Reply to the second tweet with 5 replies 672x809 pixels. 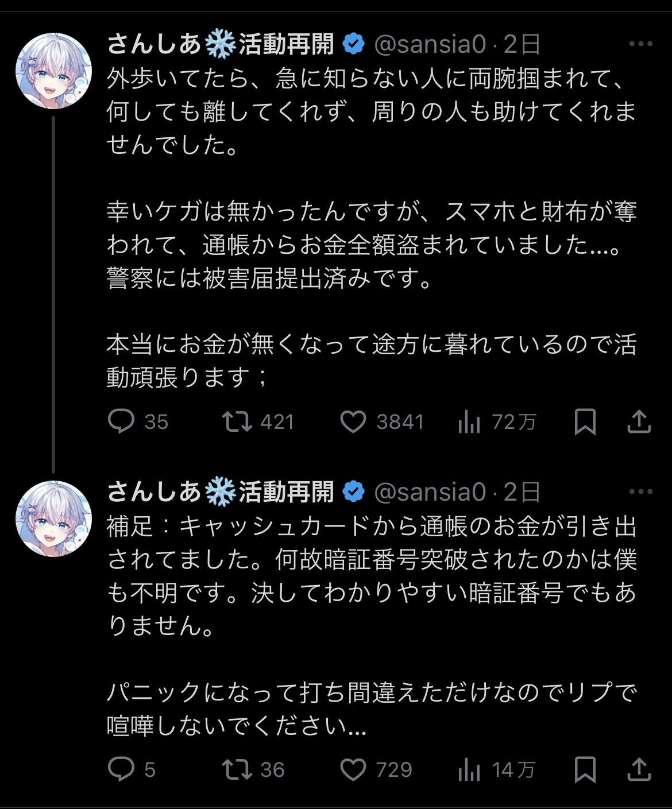pos(132,769)
